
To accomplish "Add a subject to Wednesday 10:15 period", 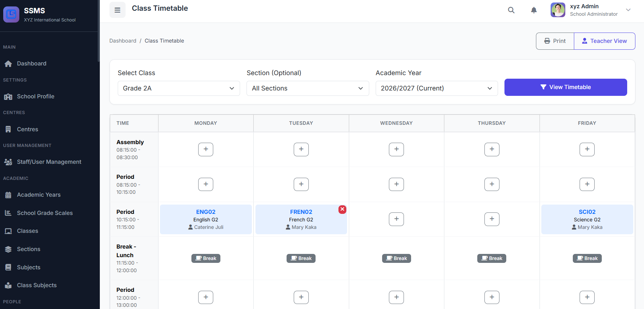I will point(396,219).
